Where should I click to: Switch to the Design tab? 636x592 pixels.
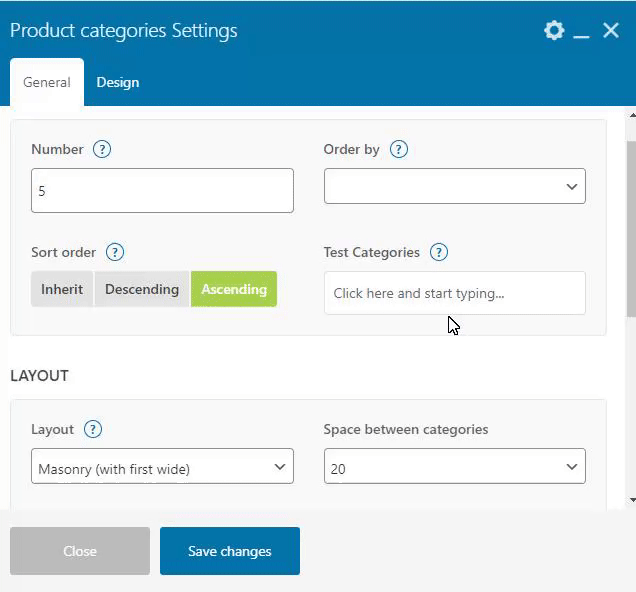(118, 82)
